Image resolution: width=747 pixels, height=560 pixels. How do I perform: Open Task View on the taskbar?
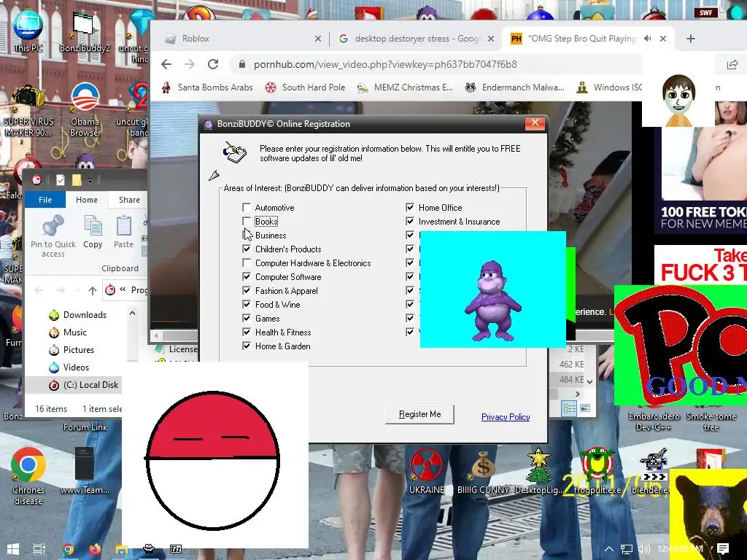pyautogui.click(x=39, y=549)
